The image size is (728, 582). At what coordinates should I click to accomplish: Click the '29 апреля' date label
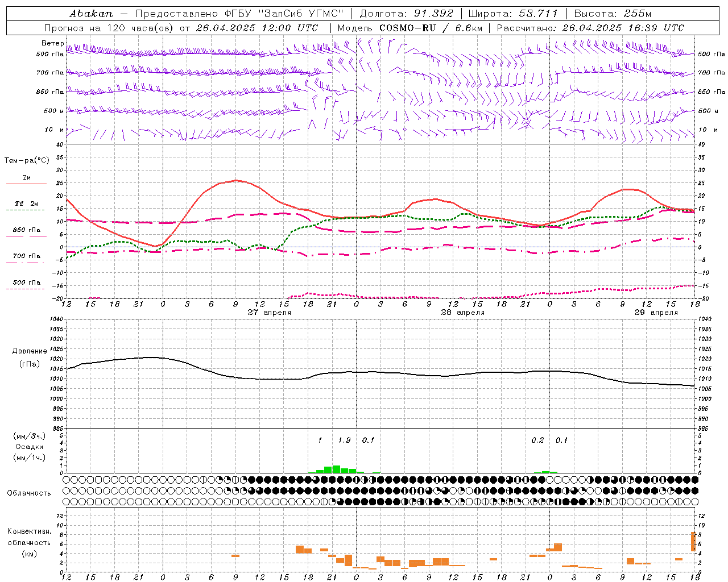click(x=656, y=313)
